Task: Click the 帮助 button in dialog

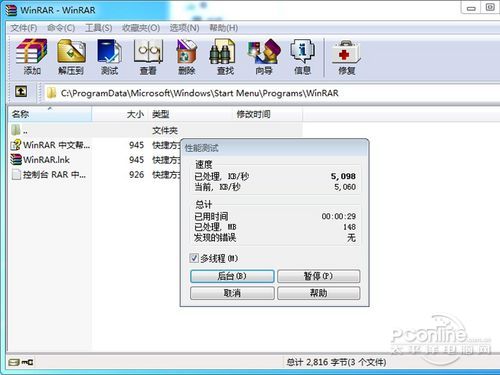Action: 319,293
